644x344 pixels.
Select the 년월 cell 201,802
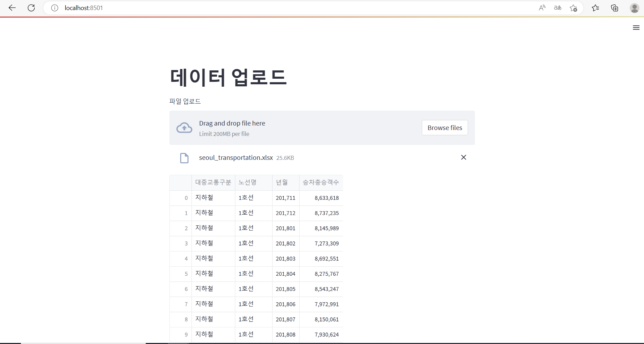[286, 243]
